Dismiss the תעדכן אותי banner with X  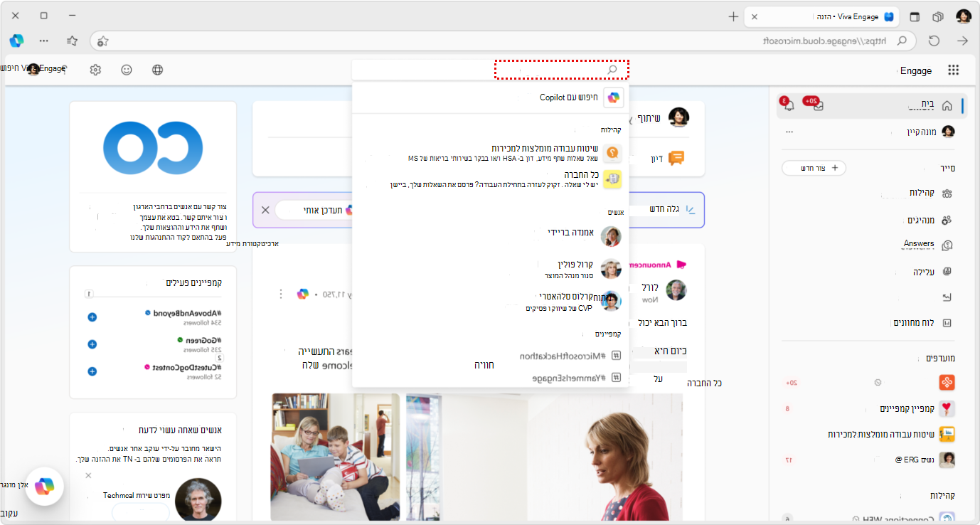point(265,210)
